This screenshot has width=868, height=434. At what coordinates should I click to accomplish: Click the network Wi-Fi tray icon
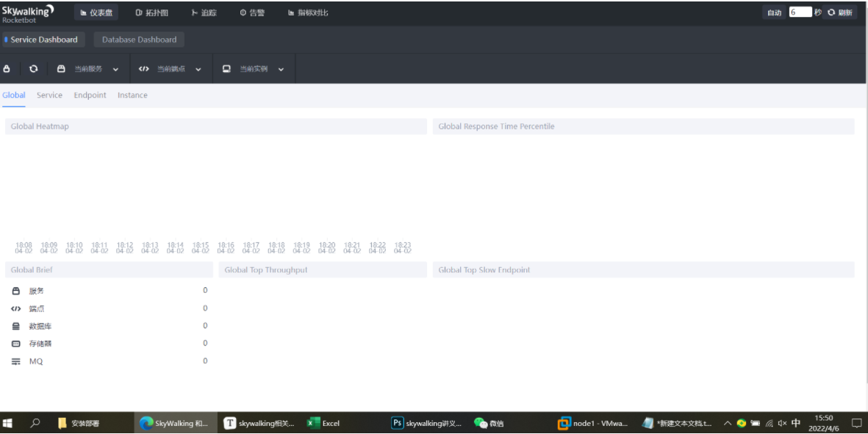click(769, 424)
